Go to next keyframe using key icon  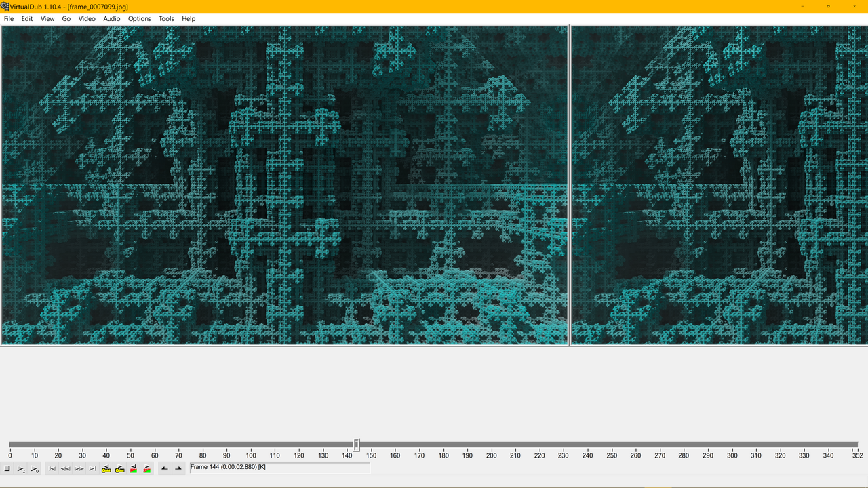click(120, 469)
